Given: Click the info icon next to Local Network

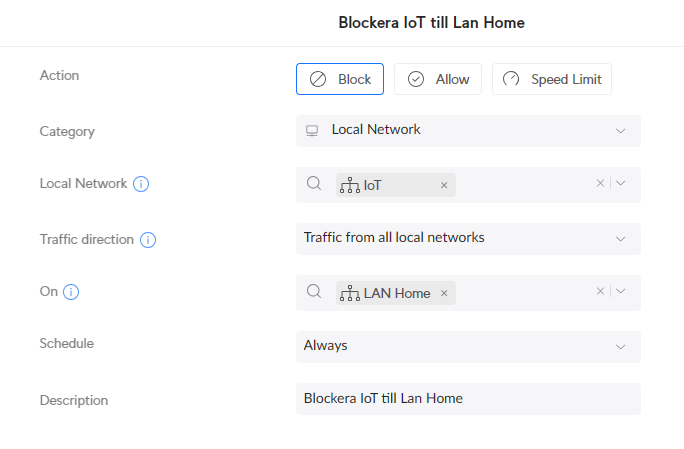Looking at the screenshot, I should (141, 184).
